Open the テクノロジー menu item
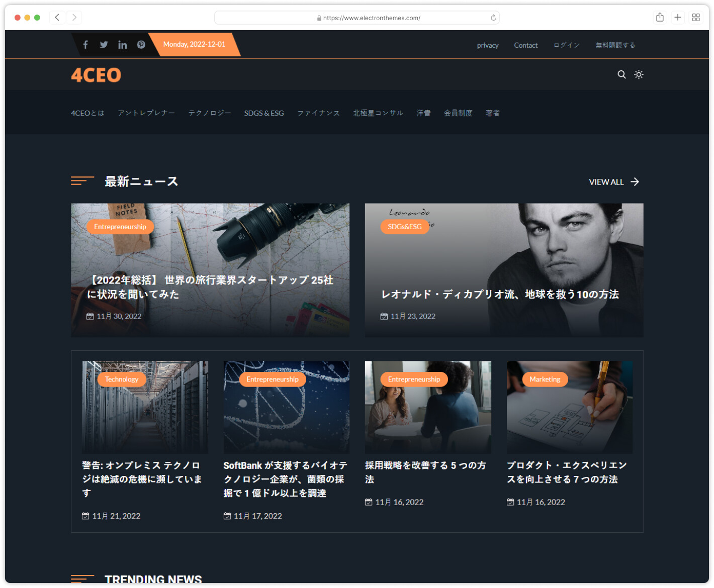 [x=210, y=113]
